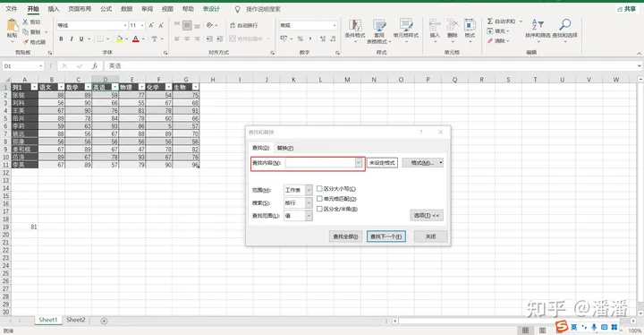Viewport: 644px width, 335px height.
Task: Switch to the 插入 ribbon tab
Action: pyautogui.click(x=54, y=9)
